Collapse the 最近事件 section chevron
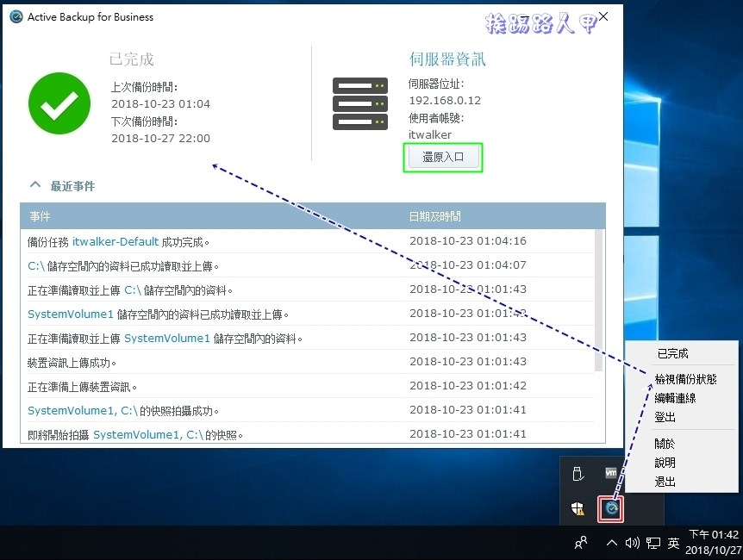 [x=35, y=184]
